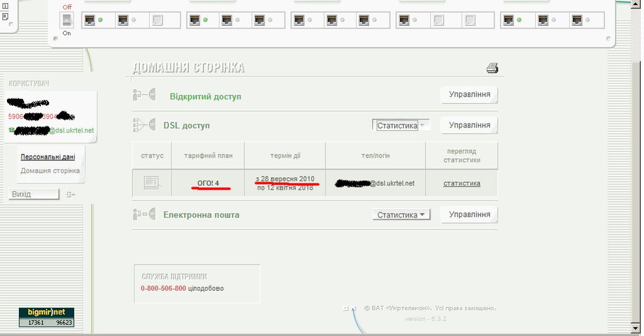Click Управління button for DSL доступ
This screenshot has height=336, width=644.
point(469,125)
